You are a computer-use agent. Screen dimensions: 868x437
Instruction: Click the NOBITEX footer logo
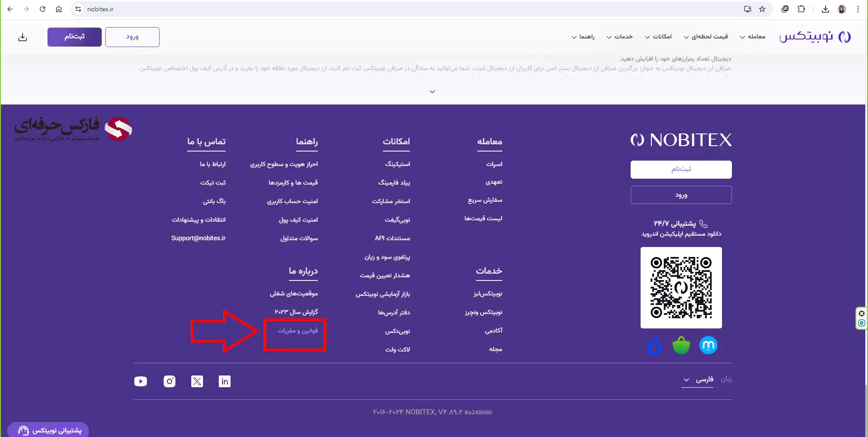681,140
